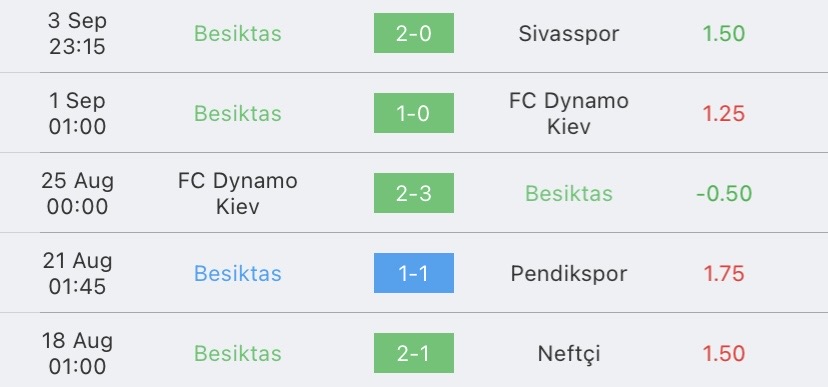The height and width of the screenshot is (387, 828).
Task: Select the 2-3 score badge for Dynamo Kiev match
Action: tap(413, 193)
